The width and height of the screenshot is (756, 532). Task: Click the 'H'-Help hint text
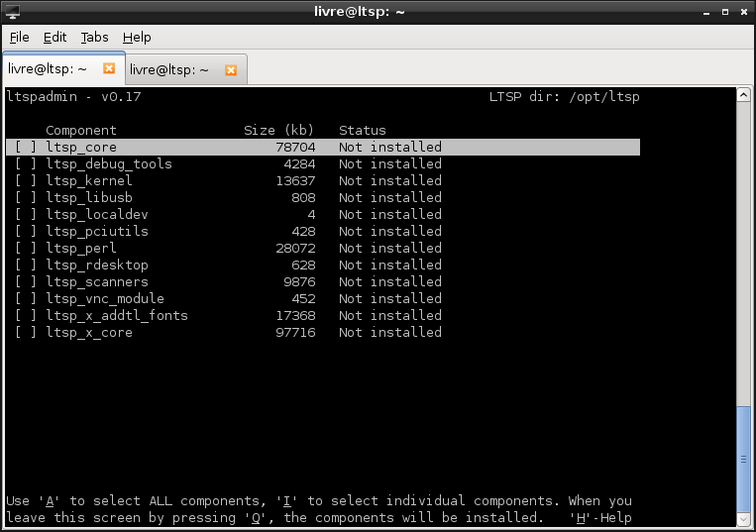click(600, 518)
